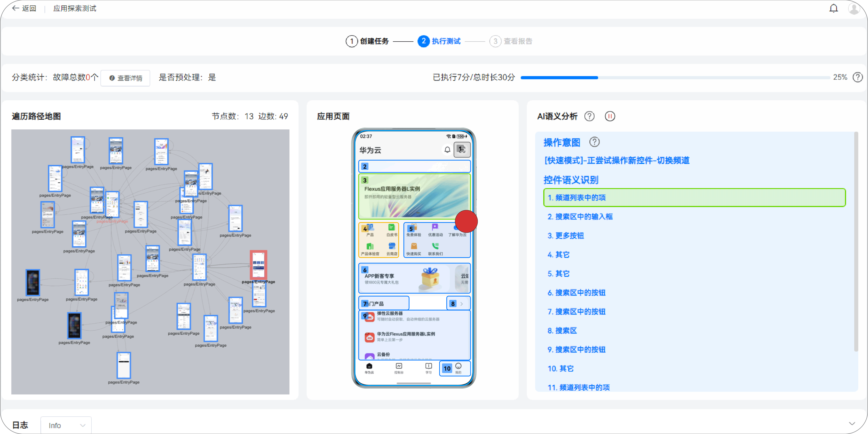Tap the 联系我们 phone icon
This screenshot has height=434, width=868.
(435, 247)
